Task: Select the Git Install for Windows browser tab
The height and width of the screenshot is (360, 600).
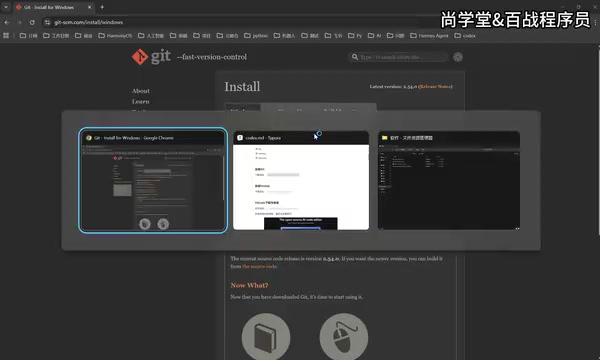Action: (x=54, y=7)
